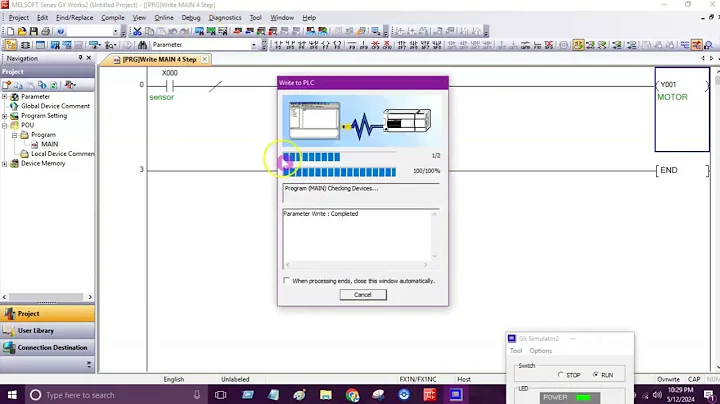Viewport: 720px width, 404px height.
Task: Switch to the Project navigation pane button
Action: coord(47,314)
